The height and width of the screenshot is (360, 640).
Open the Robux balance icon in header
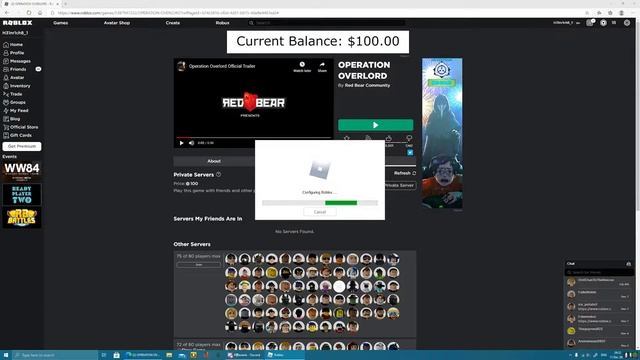(603, 23)
